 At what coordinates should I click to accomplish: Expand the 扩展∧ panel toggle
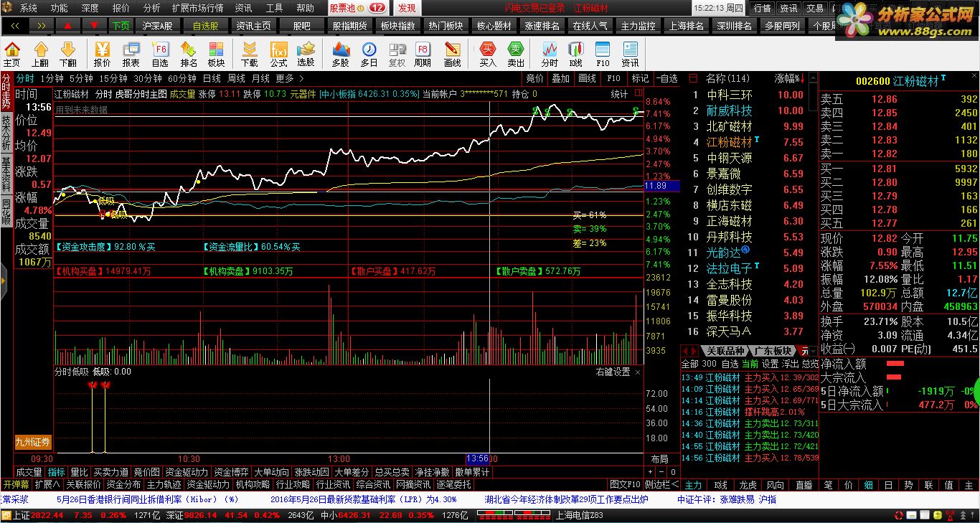[x=47, y=484]
